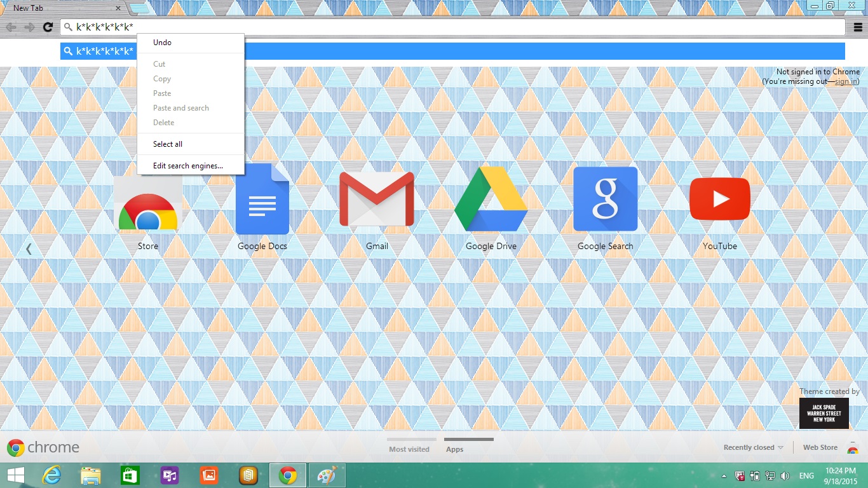Viewport: 868px width, 488px height.
Task: Expand the Recently closed dropdown
Action: (754, 447)
